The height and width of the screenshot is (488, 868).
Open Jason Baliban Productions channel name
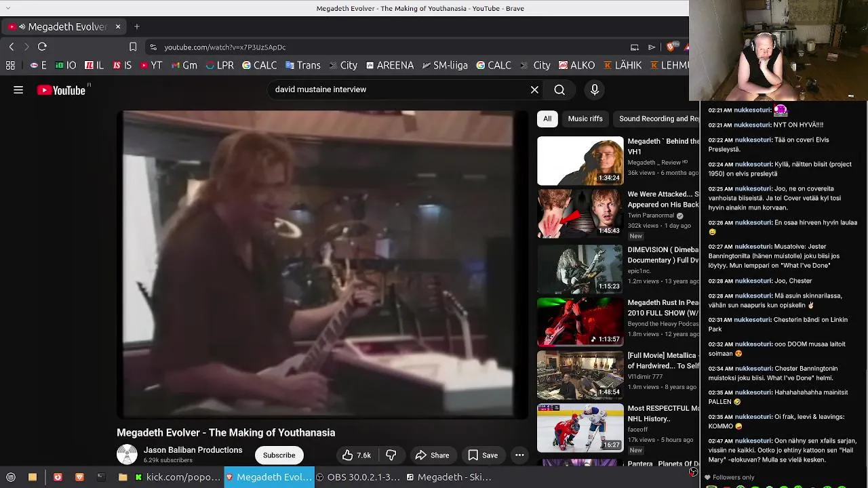pos(193,450)
